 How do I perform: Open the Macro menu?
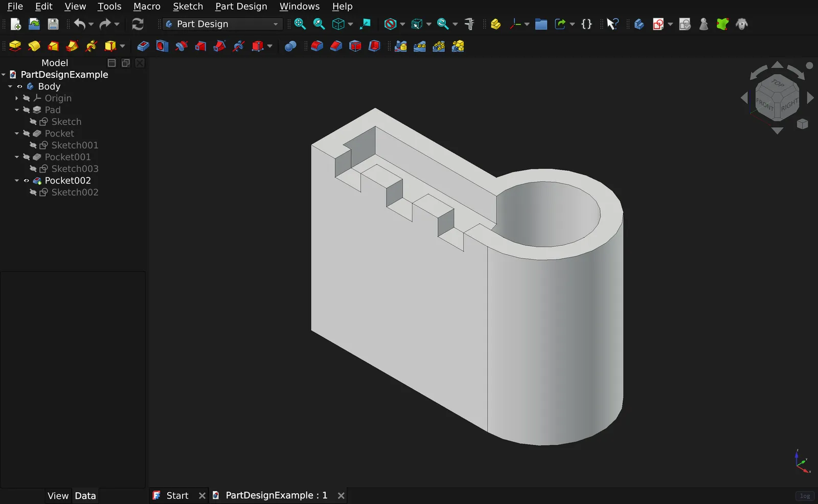pyautogui.click(x=147, y=6)
